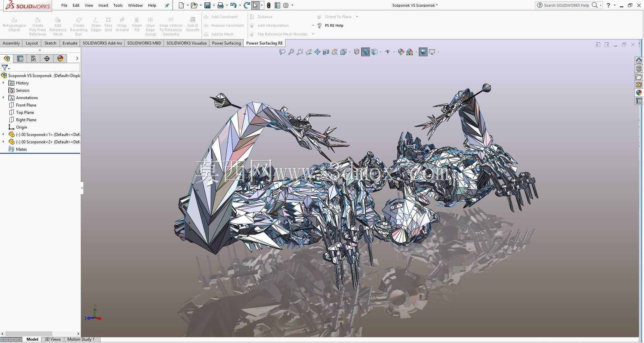Screen dimensions: 644x343
Task: Select the Mates folder in the tree
Action: 21,149
